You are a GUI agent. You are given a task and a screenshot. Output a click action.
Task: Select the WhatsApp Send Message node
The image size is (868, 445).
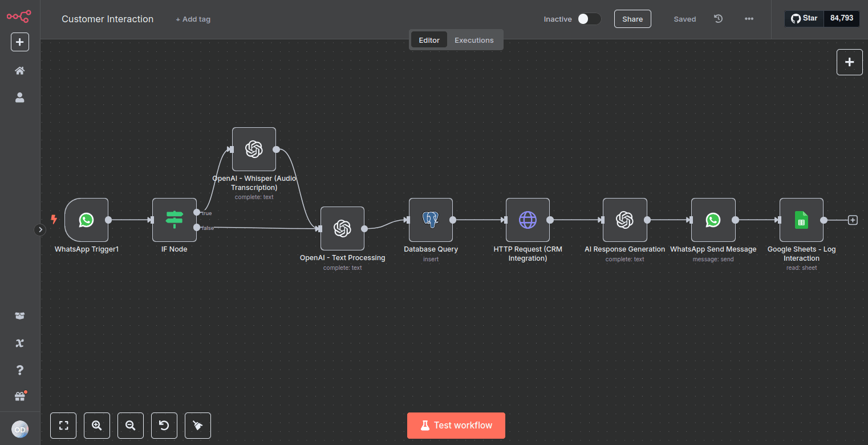[x=713, y=220]
